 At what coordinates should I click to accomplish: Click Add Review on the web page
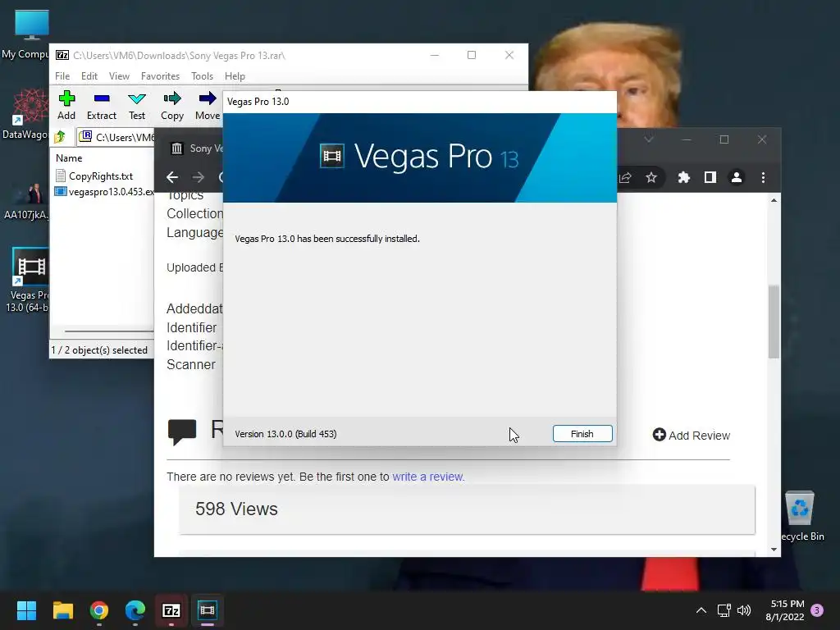pos(691,435)
